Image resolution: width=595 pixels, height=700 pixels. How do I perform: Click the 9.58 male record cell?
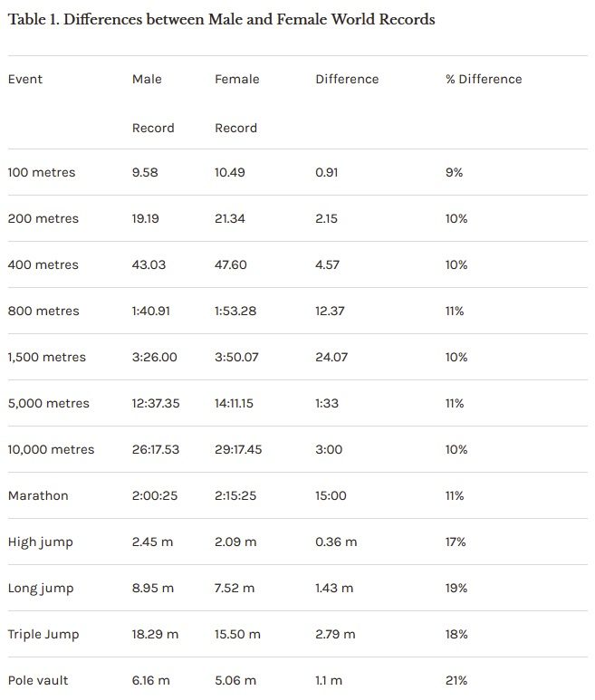pos(145,172)
